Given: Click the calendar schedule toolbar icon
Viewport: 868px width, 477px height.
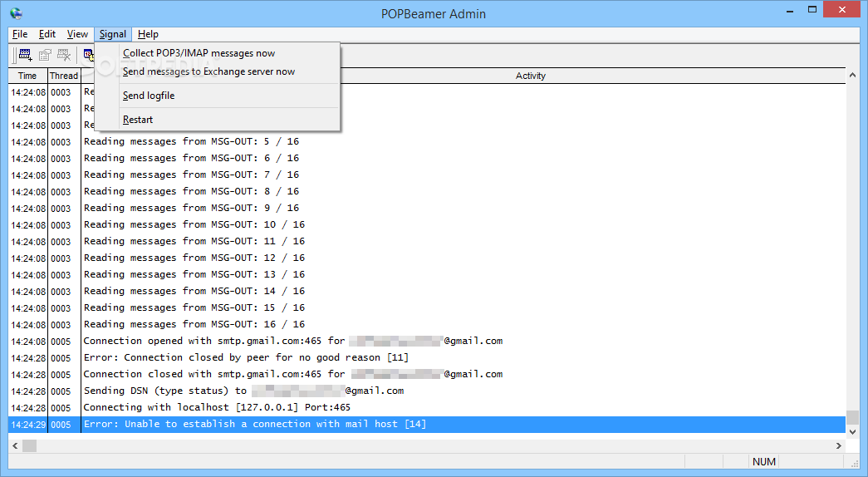Looking at the screenshot, I should tap(89, 55).
